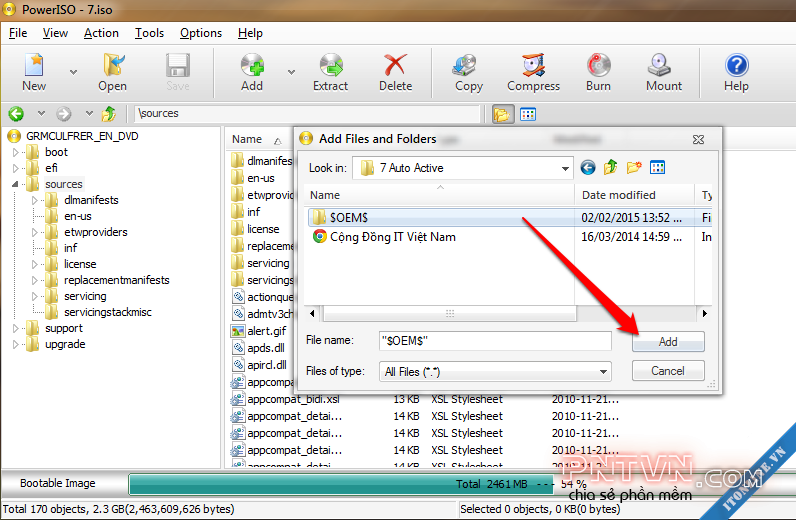The height and width of the screenshot is (520, 796).
Task: Click the Delete toolbar icon
Action: click(x=395, y=72)
